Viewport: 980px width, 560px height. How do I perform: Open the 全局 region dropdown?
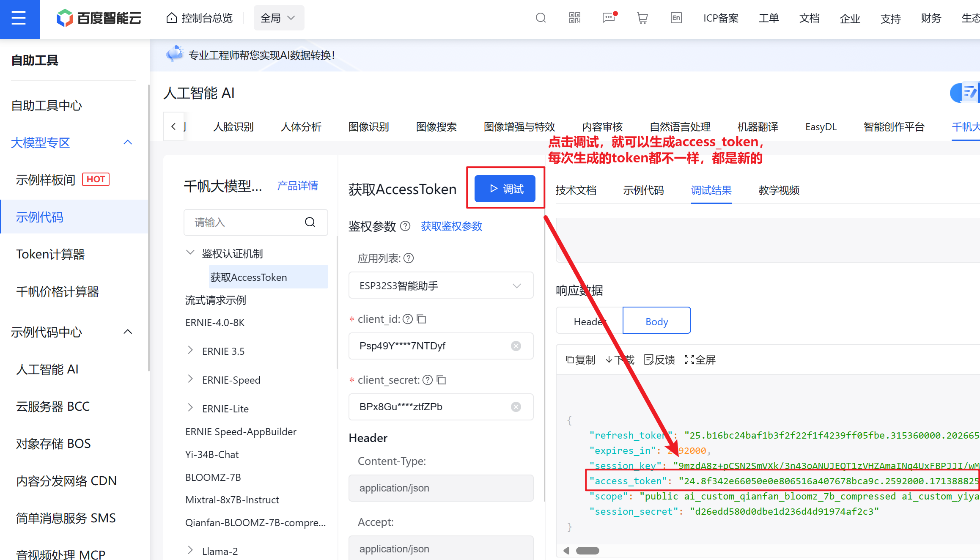point(279,18)
